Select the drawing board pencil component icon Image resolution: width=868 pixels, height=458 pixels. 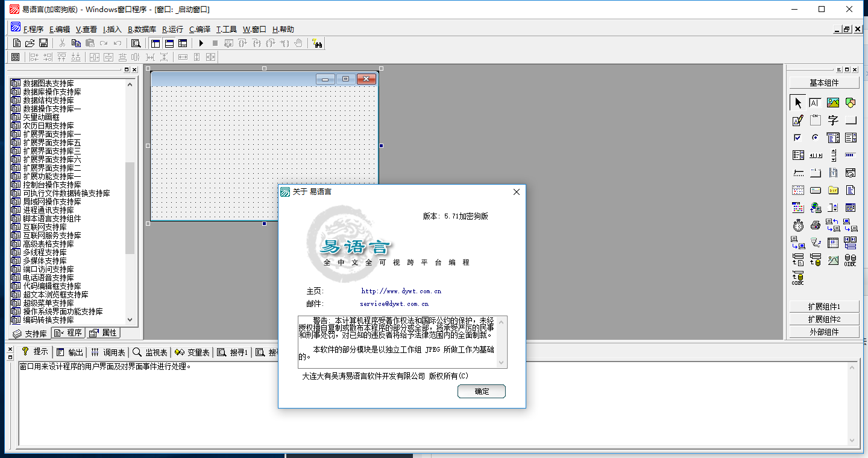pyautogui.click(x=798, y=120)
